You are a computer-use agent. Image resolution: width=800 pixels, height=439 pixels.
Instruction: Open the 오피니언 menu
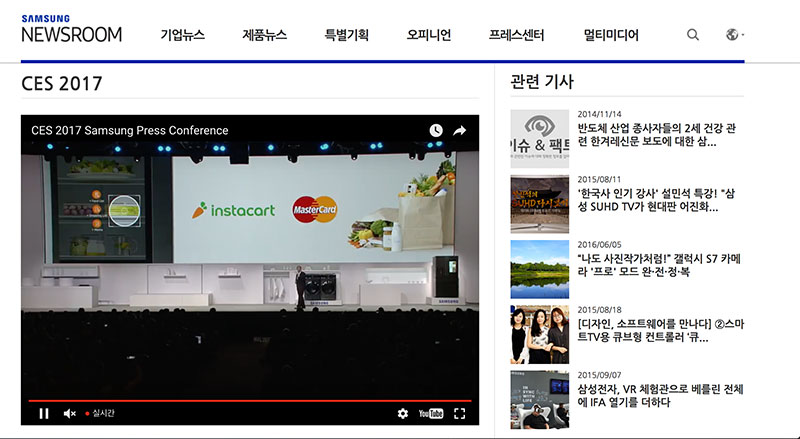429,35
